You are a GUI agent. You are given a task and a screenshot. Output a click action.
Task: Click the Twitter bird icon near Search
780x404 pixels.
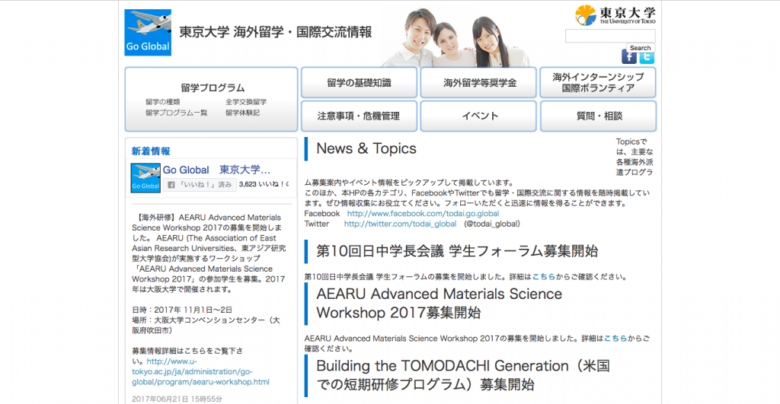[x=647, y=58]
